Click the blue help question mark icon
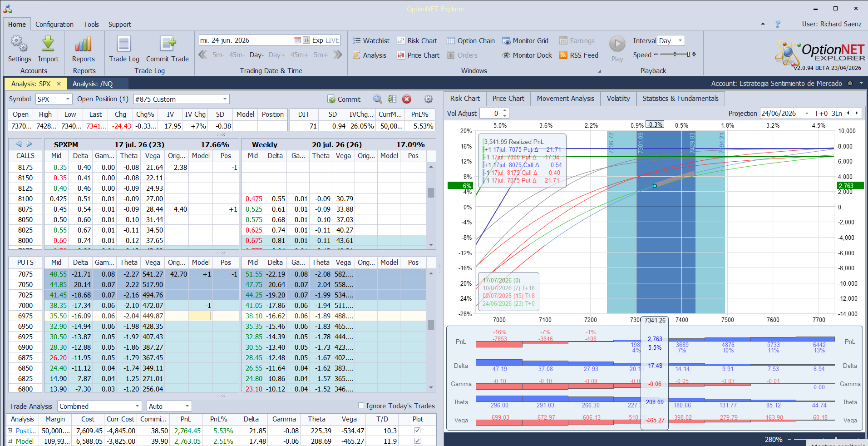Viewport: 868px width, 446px height. (778, 24)
